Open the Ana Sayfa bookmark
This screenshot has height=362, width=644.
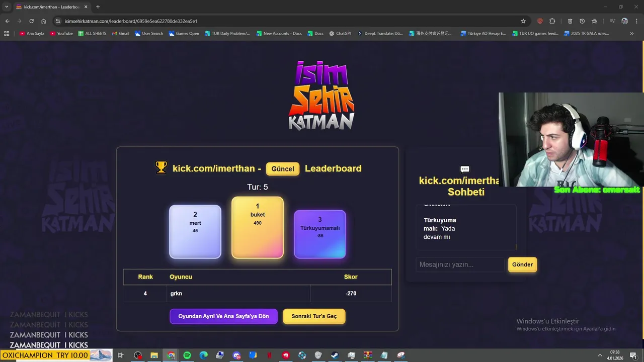[32, 34]
